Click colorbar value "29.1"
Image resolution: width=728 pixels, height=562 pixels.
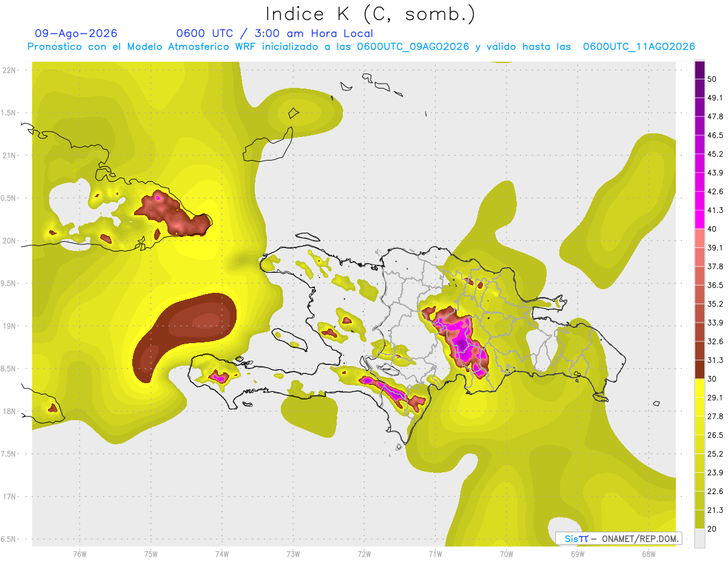click(715, 397)
